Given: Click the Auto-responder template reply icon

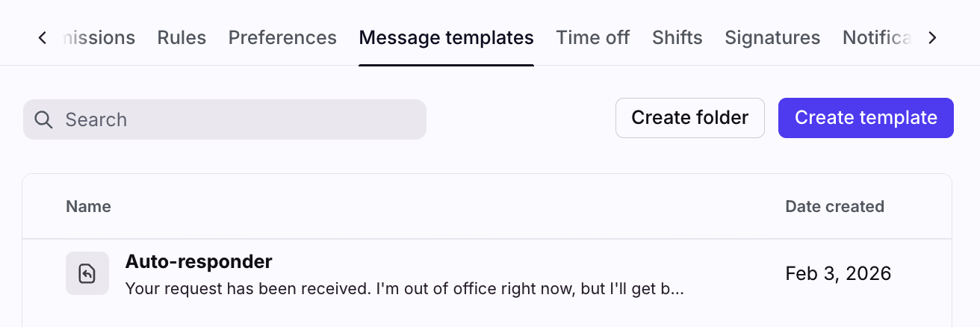Looking at the screenshot, I should click(87, 273).
